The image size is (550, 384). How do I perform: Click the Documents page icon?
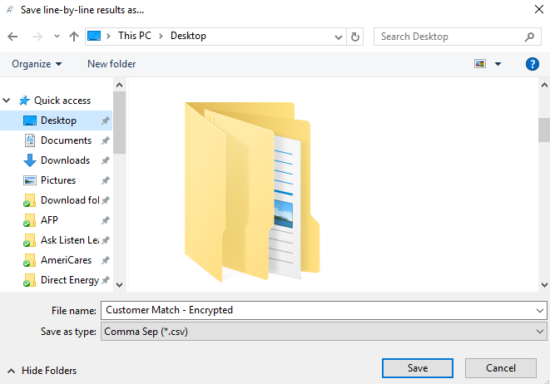click(30, 141)
